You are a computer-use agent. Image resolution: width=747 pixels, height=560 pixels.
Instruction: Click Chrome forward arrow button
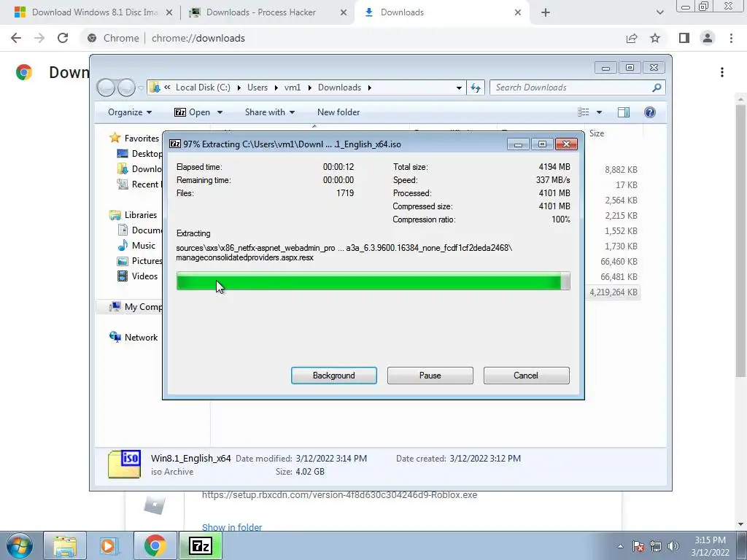39,38
